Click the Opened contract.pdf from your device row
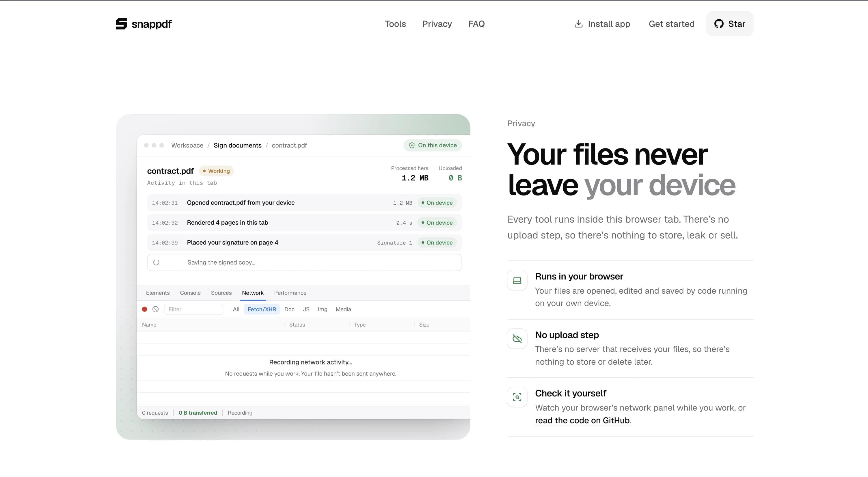868x477 pixels. pyautogui.click(x=304, y=202)
